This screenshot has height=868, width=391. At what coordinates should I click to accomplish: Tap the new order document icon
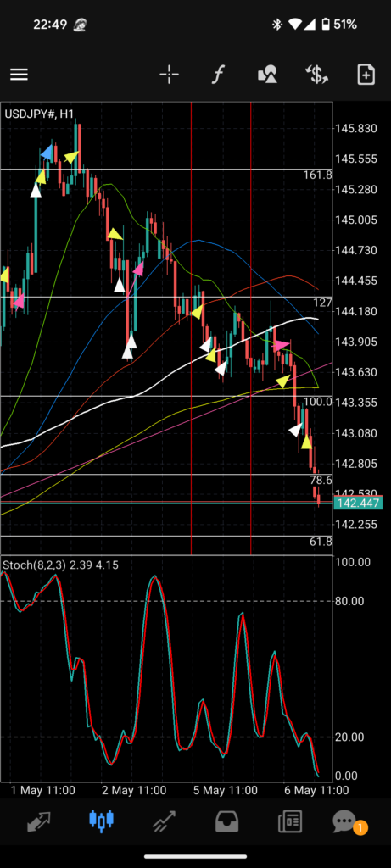(x=366, y=75)
